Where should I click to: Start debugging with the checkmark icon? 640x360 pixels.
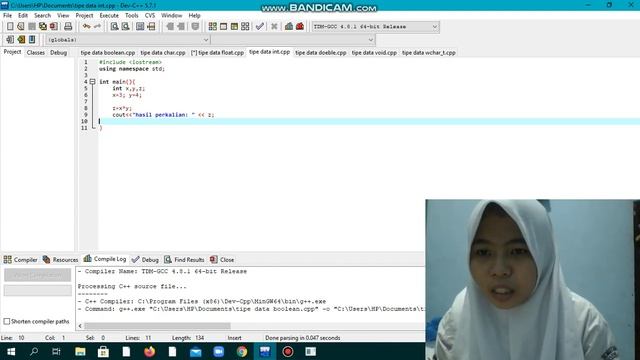tap(260, 27)
